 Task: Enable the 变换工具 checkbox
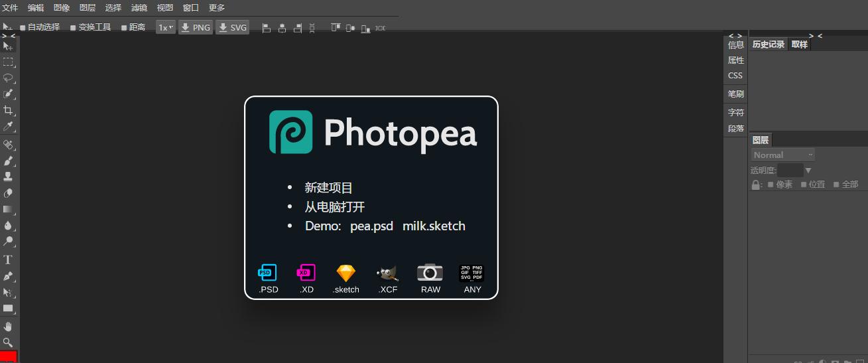(x=74, y=28)
